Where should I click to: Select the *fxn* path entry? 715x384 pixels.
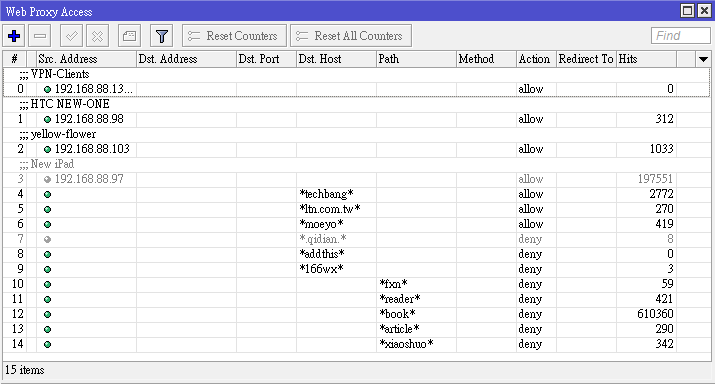point(393,285)
